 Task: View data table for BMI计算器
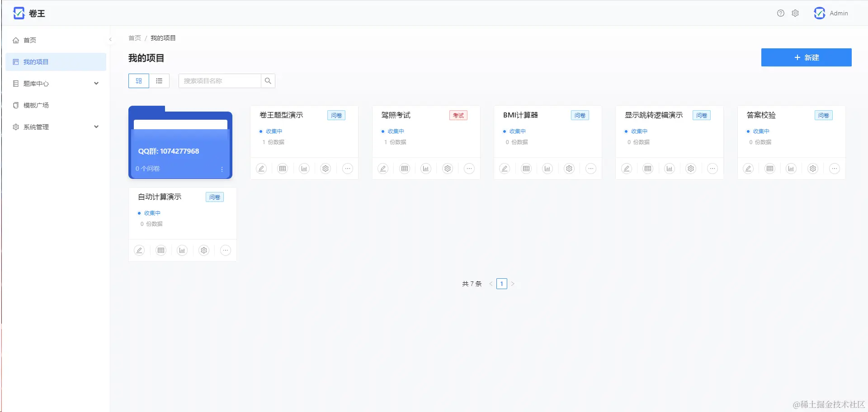click(x=526, y=169)
